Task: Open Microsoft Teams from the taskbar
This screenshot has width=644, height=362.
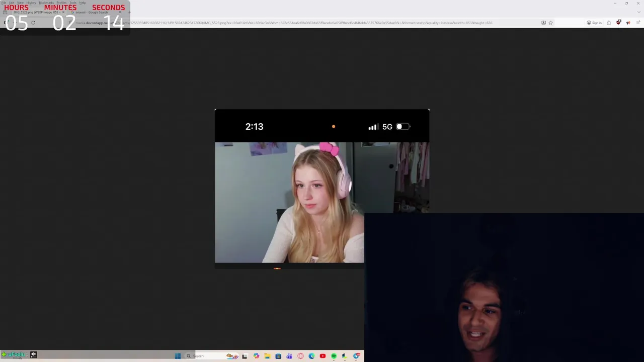Action: 289,356
